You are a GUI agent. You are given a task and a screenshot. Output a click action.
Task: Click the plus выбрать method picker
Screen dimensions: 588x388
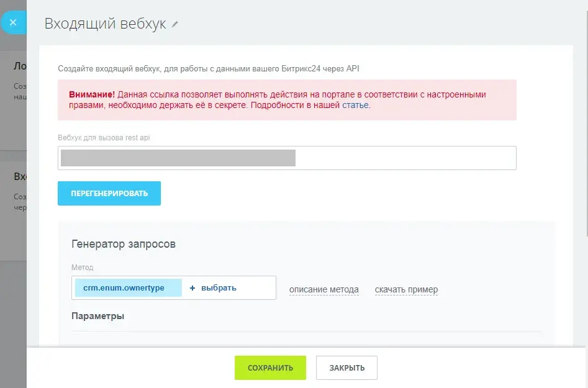coord(213,288)
